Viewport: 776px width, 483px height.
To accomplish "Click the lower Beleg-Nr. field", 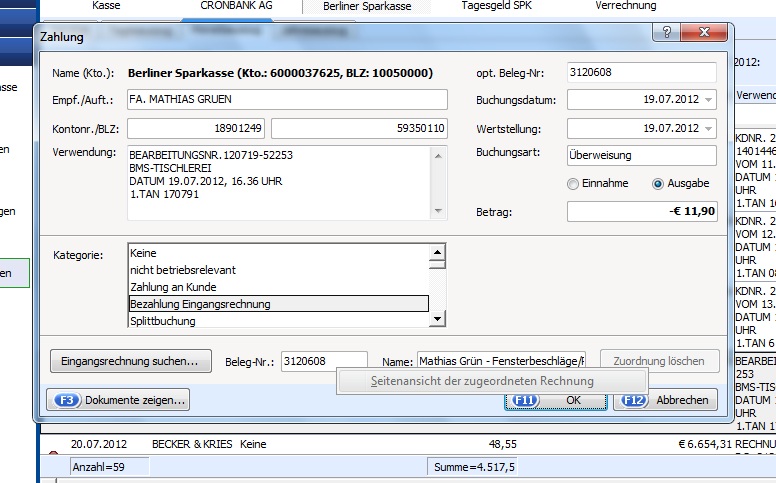I will pyautogui.click(x=324, y=361).
